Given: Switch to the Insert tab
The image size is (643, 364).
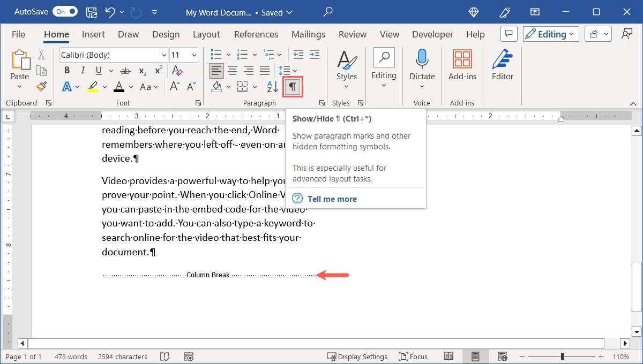Looking at the screenshot, I should (x=93, y=34).
